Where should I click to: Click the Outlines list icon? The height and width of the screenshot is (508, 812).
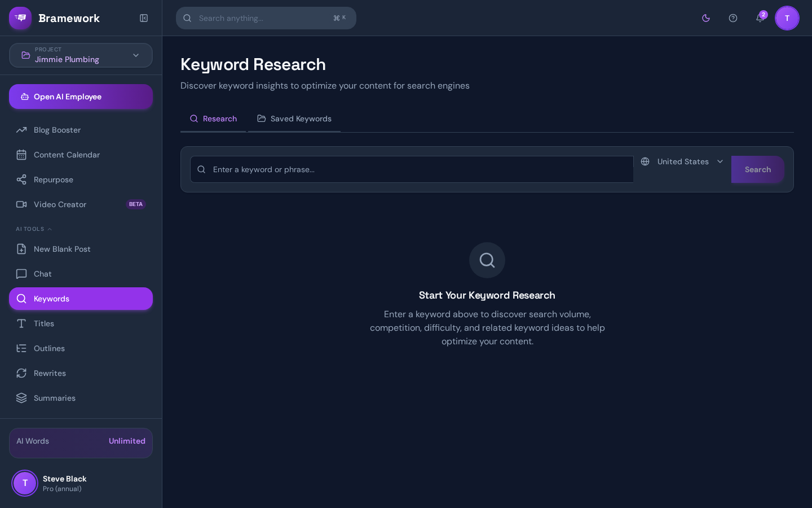21,348
